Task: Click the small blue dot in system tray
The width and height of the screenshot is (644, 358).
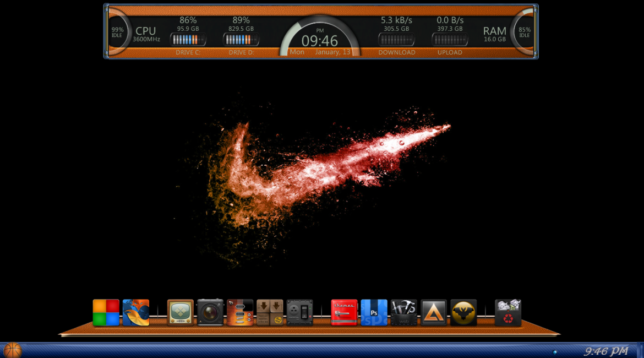Action: pos(555,352)
